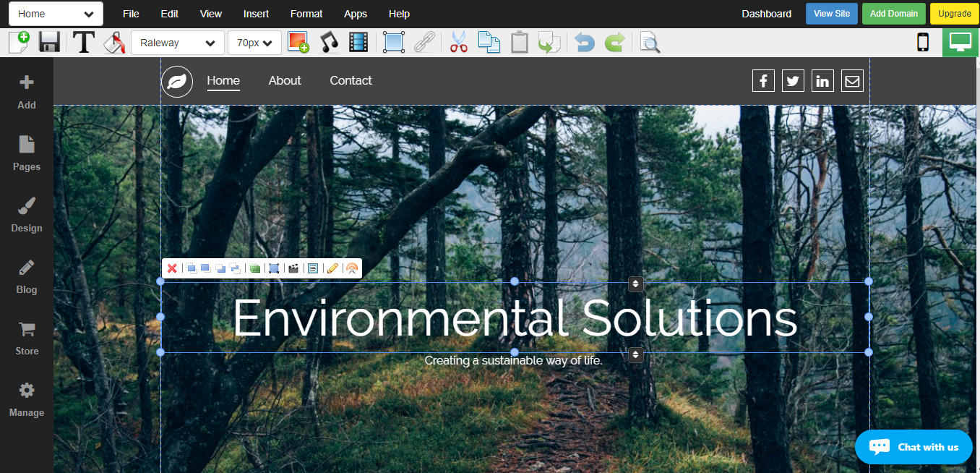Click the pencil edit icon

(x=332, y=268)
